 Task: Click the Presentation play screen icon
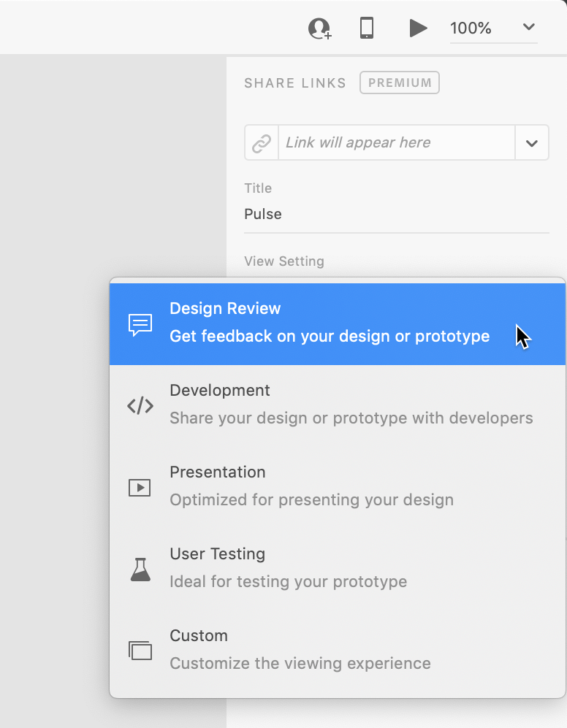140,488
